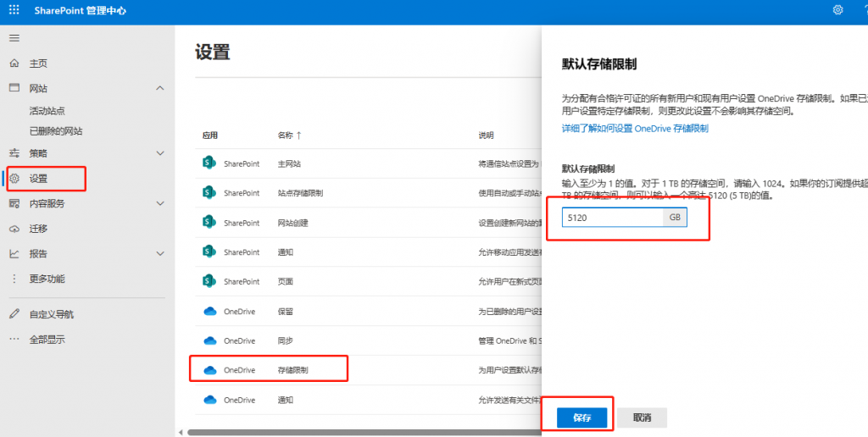This screenshot has height=437, width=868.
Task: Click the SharePoint icon in 网站创建 row
Action: (x=209, y=223)
